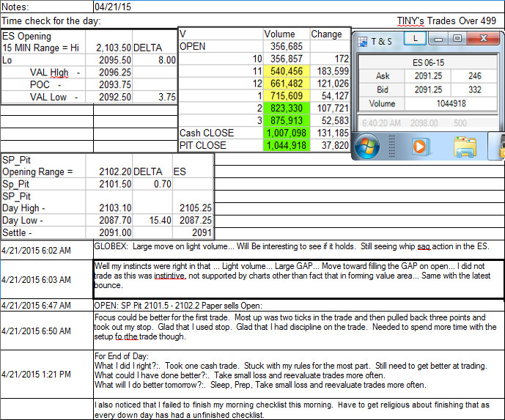
Task: Select the 6:40:20 AM trade row
Action: (428, 123)
